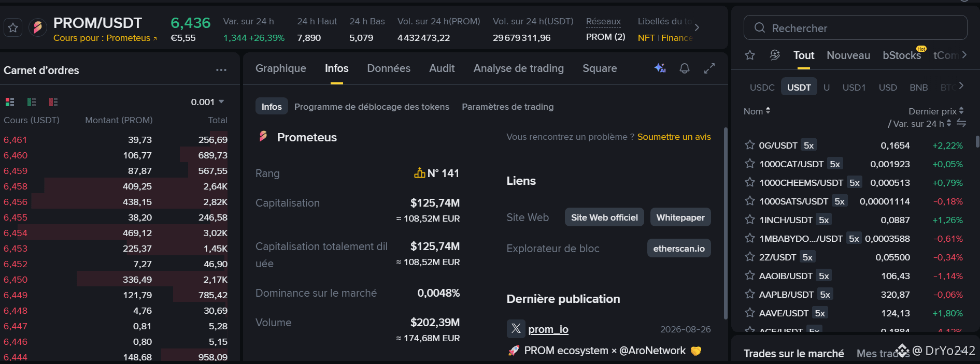
Task: Select the Infos sub-tab pill
Action: pyautogui.click(x=272, y=107)
